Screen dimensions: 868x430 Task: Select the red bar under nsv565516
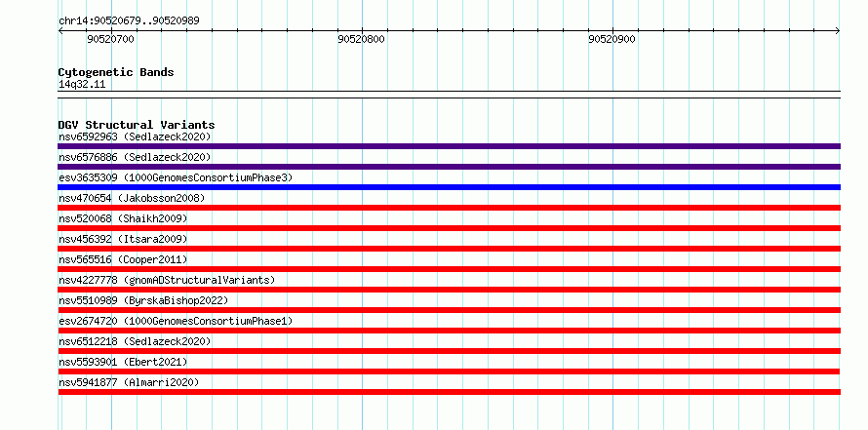click(x=449, y=269)
